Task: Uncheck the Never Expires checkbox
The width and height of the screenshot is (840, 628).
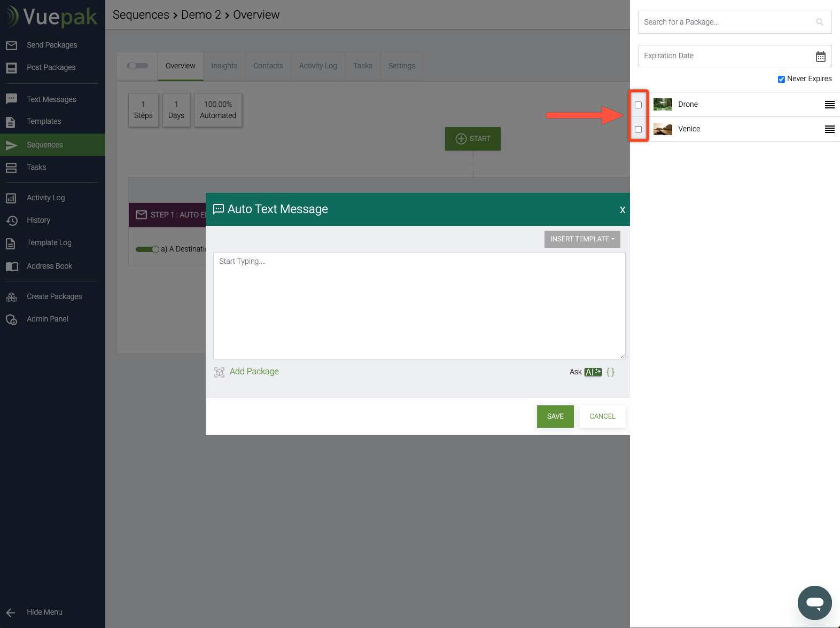Action: click(x=781, y=79)
